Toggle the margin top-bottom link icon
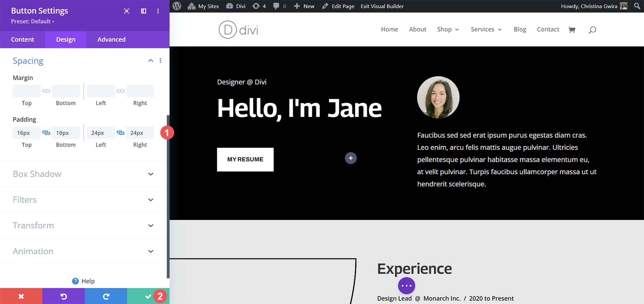This screenshot has width=644, height=304. 46,91
